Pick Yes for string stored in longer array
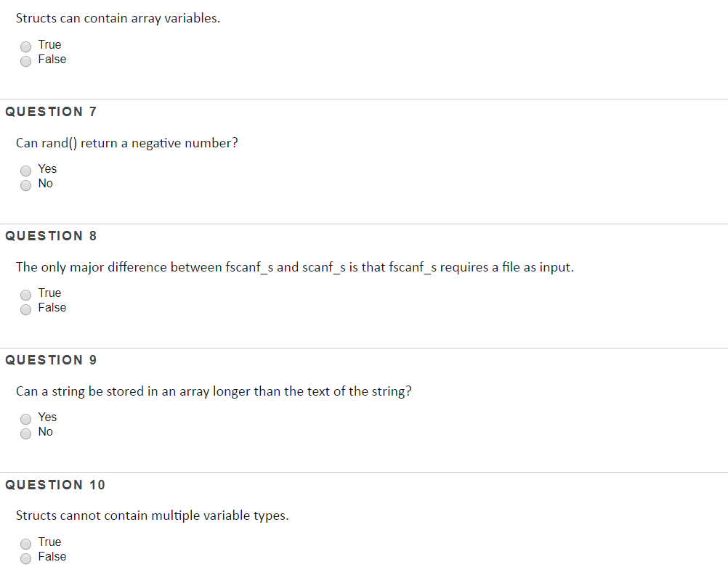 point(26,419)
